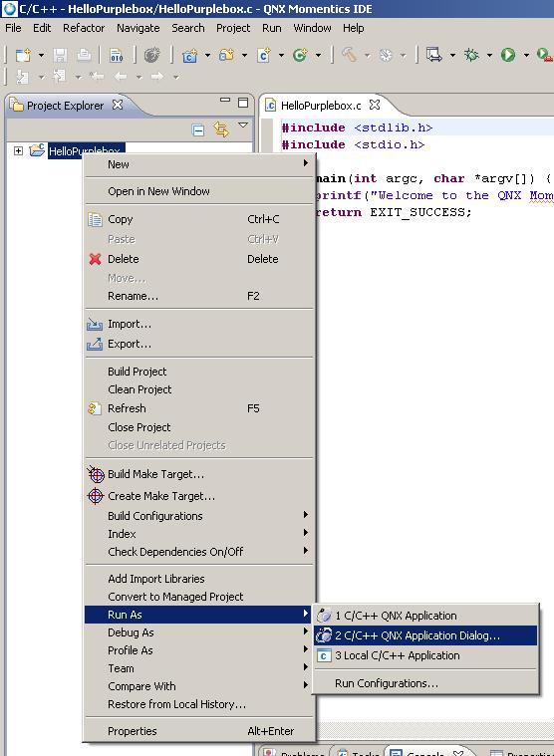This screenshot has width=554, height=756.
Task: Expand the Debug As submenu
Action: pyautogui.click(x=199, y=632)
